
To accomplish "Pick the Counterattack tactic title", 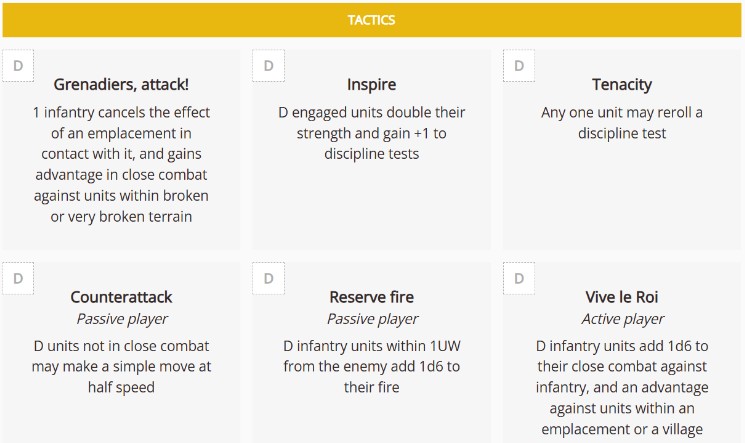I will (x=121, y=297).
